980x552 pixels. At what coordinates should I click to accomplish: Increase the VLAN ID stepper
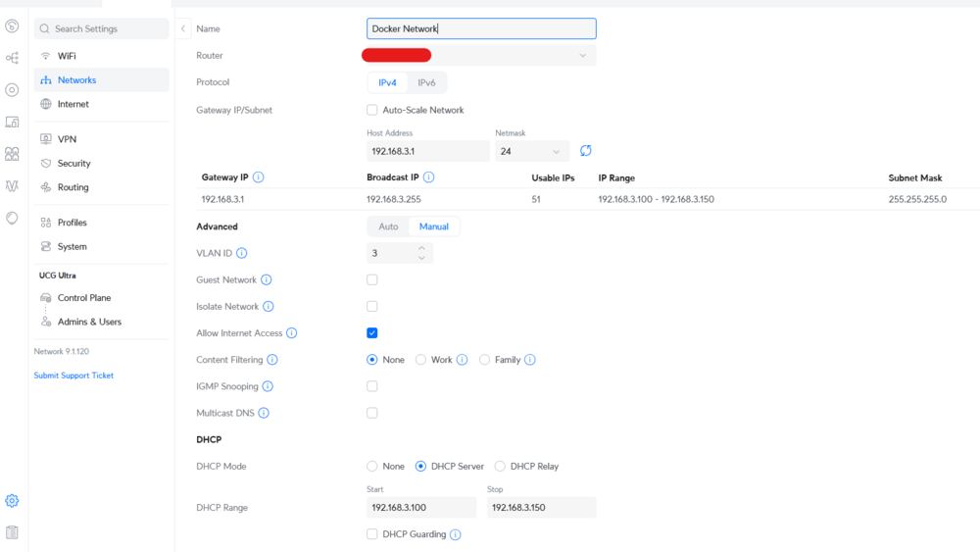point(421,248)
